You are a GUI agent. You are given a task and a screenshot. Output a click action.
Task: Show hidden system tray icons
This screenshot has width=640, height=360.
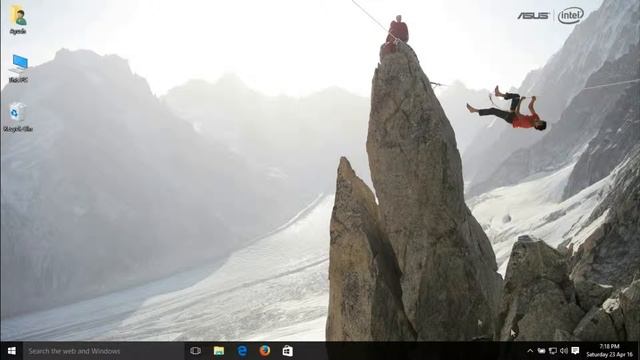(530, 351)
